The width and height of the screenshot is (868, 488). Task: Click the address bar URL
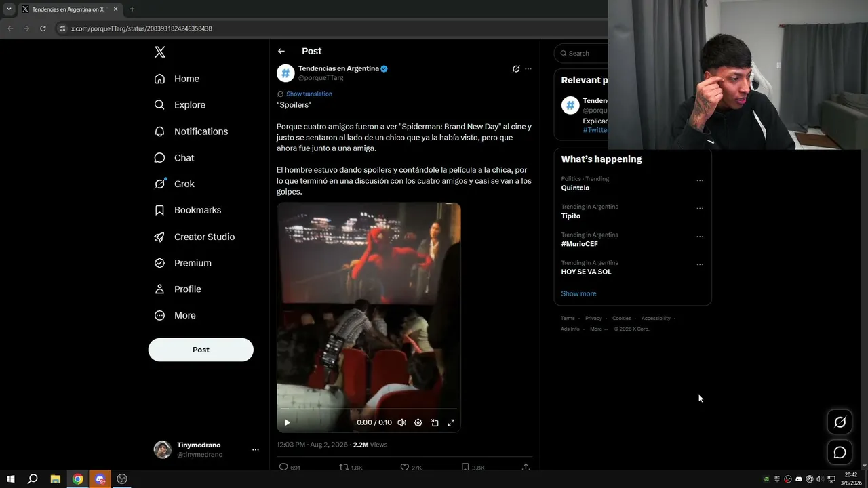pyautogui.click(x=142, y=28)
